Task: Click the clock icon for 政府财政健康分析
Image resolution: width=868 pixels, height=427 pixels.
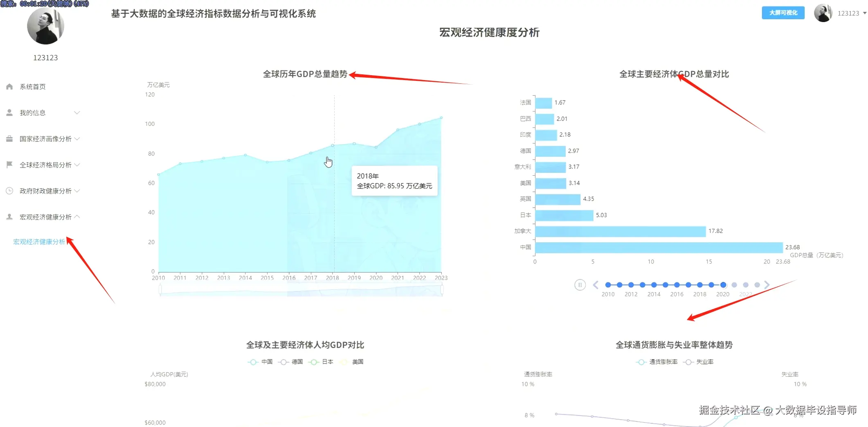Action: [x=9, y=191]
